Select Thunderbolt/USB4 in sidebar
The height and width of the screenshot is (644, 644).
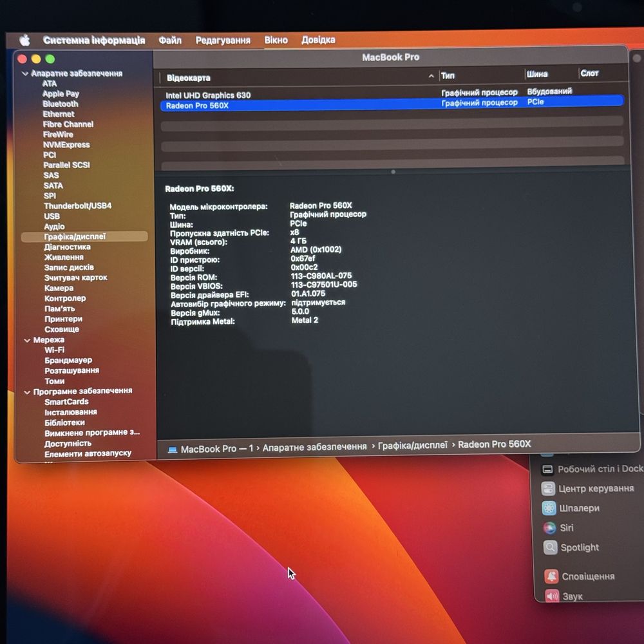click(x=78, y=205)
